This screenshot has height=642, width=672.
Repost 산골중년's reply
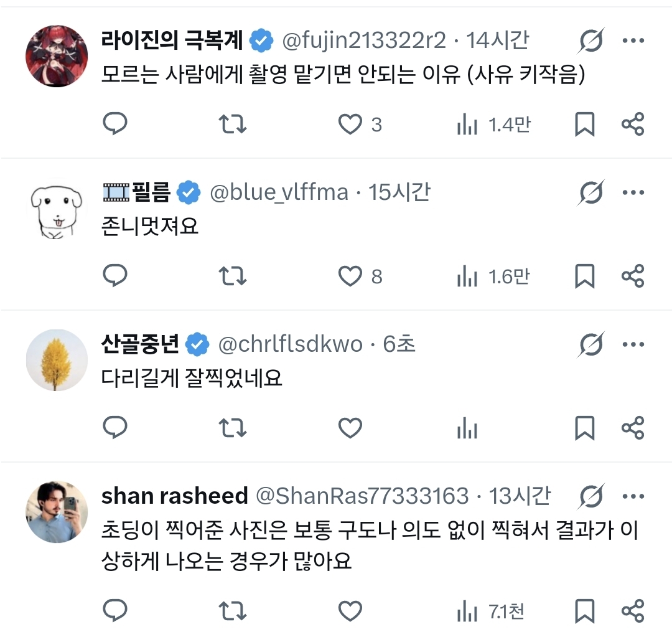(x=234, y=428)
